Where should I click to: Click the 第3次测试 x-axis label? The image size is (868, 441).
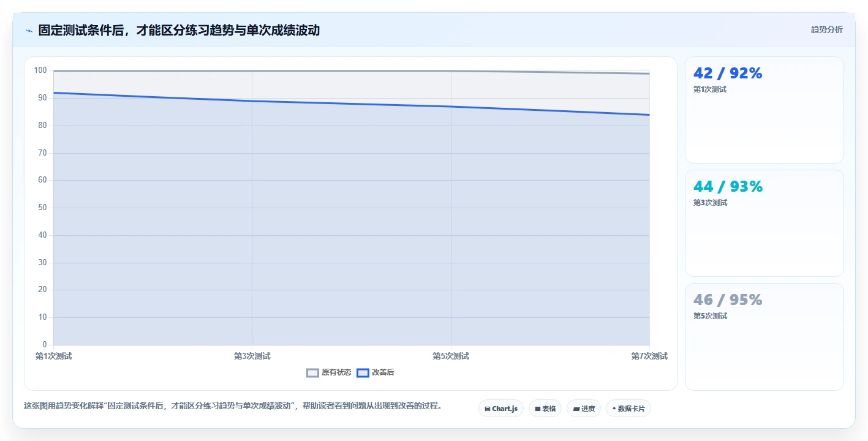pos(252,356)
